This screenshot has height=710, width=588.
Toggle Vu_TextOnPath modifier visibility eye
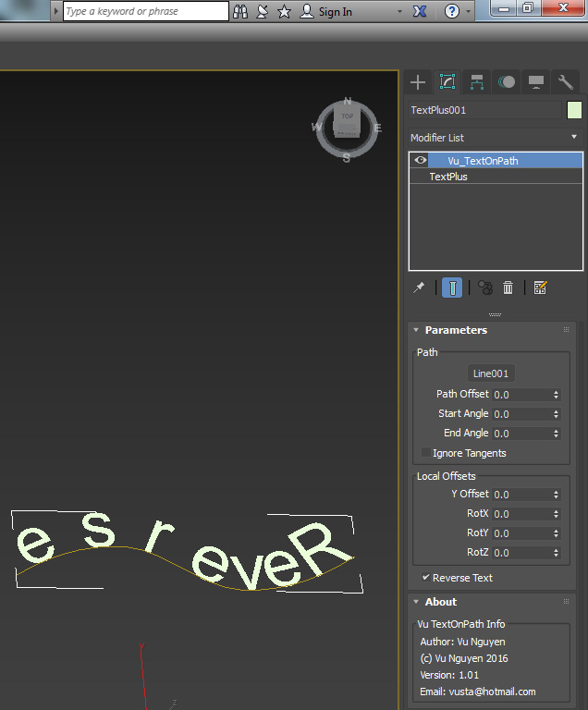tap(421, 160)
